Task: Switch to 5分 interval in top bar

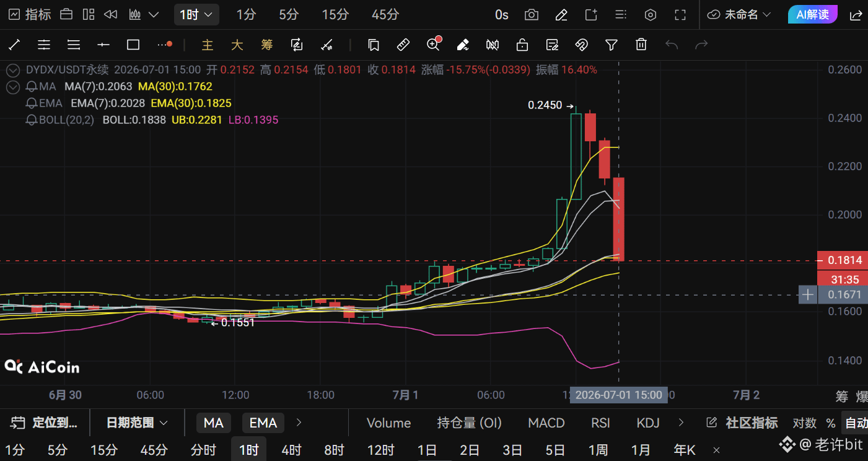Action: 288,14
